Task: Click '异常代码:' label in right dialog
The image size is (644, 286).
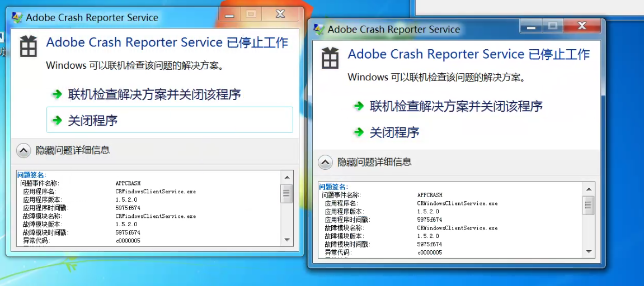Action: (x=338, y=252)
